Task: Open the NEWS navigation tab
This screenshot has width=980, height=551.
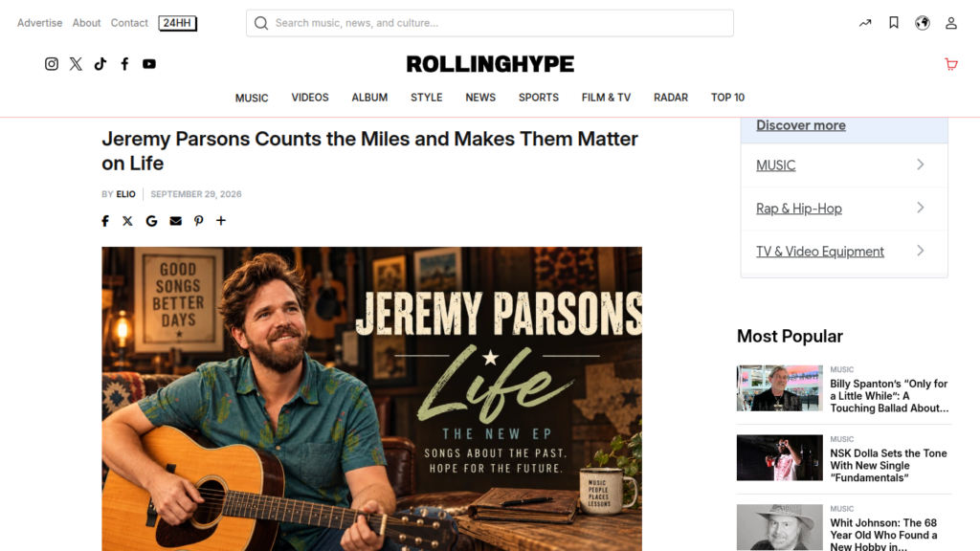Action: coord(480,98)
